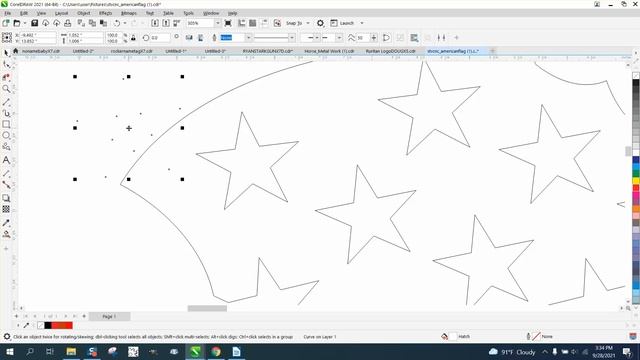The height and width of the screenshot is (360, 640).
Task: Open the zoom level dropdown
Action: click(x=217, y=23)
